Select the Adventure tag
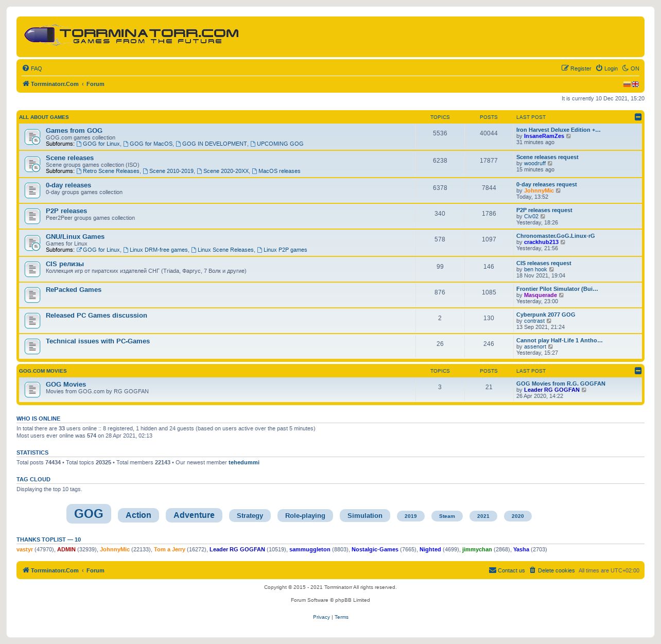The width and height of the screenshot is (661, 644). pyautogui.click(x=194, y=515)
